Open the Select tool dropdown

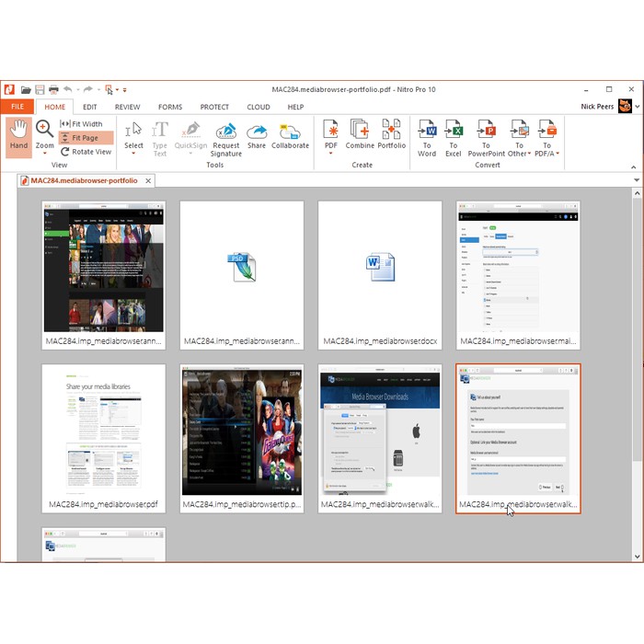(133, 155)
